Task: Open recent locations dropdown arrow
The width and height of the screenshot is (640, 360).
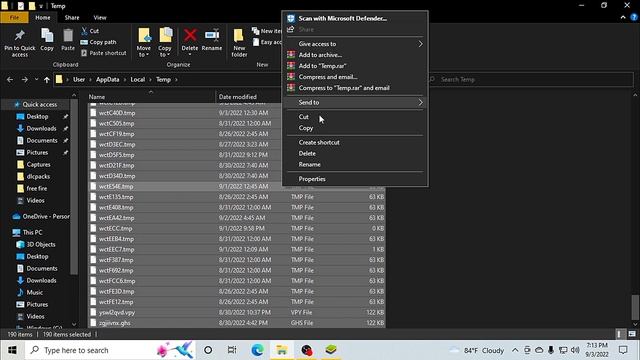Action: [x=36, y=80]
